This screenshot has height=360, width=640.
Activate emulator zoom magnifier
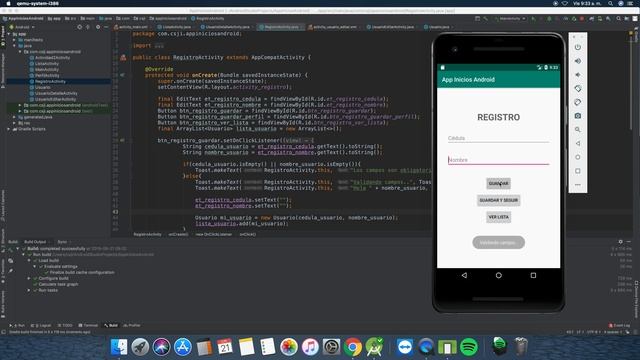pos(578,129)
